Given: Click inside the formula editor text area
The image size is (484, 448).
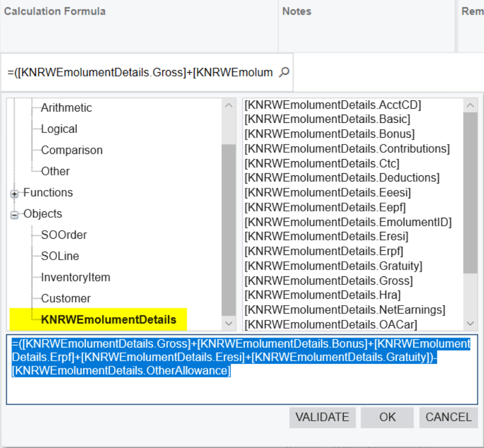Looking at the screenshot, I should (x=242, y=369).
